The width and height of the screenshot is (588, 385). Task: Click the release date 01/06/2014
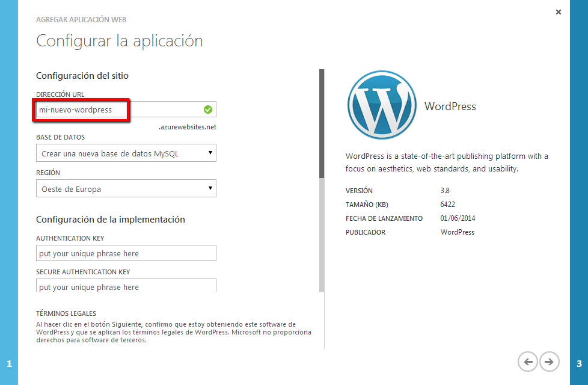[x=458, y=218]
